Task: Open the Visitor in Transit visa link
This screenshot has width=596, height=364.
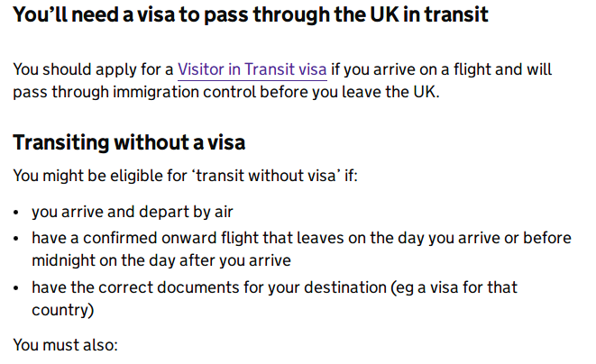Action: point(252,69)
